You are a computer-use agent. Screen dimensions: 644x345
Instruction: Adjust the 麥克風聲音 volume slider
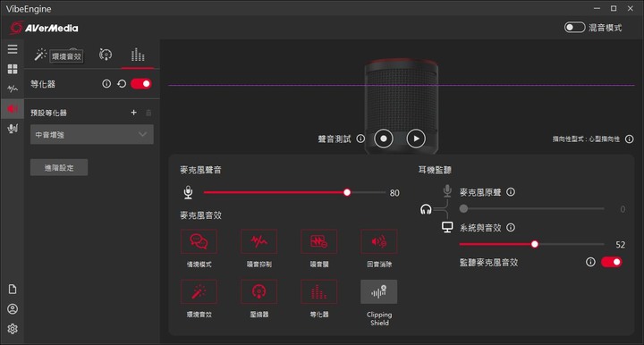point(294,192)
